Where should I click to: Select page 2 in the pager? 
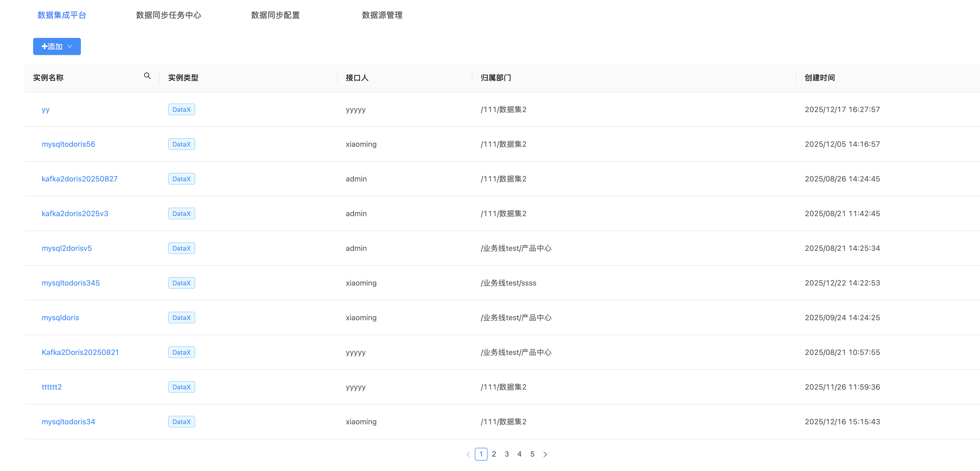[494, 454]
